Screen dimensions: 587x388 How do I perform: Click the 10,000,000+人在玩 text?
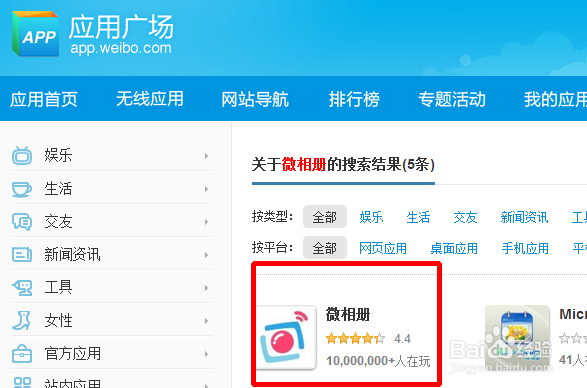point(378,361)
